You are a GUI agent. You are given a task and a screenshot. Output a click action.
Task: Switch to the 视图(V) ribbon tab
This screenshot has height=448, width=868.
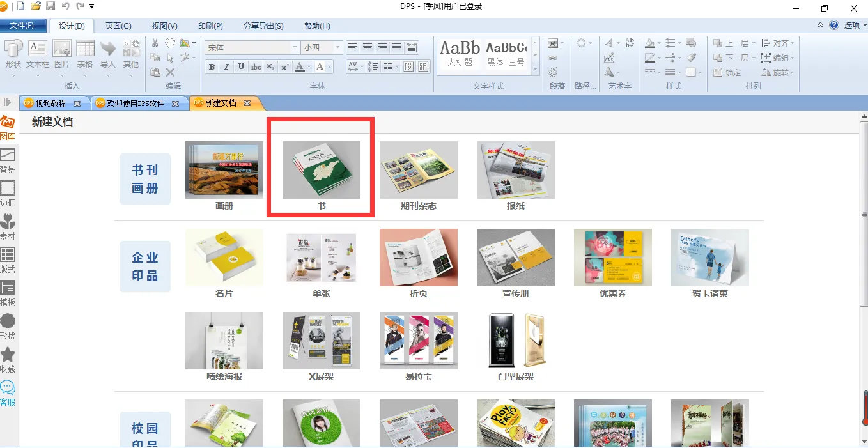pyautogui.click(x=164, y=26)
